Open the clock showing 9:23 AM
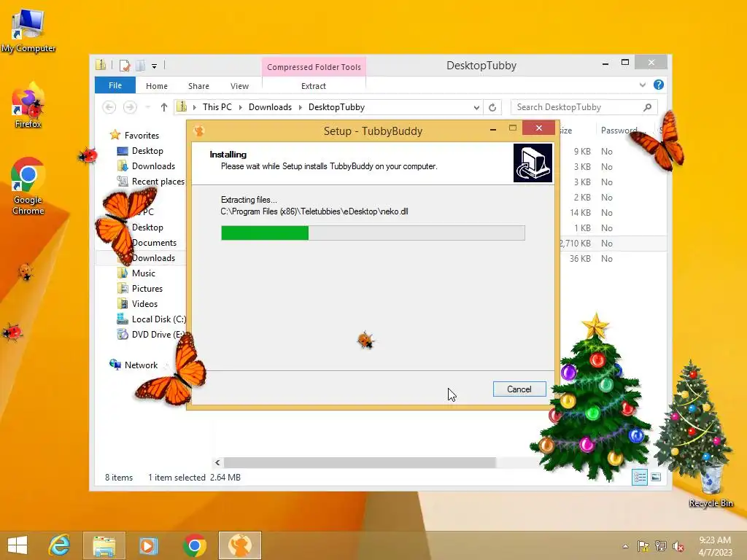 715,546
